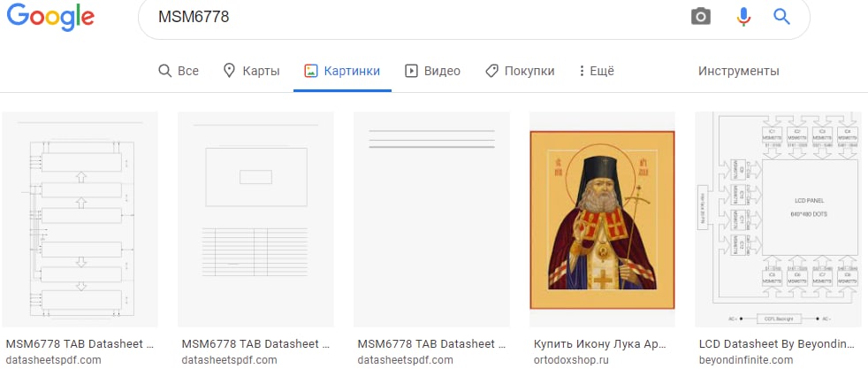Open the Видео tab
The width and height of the screenshot is (868, 369).
432,71
